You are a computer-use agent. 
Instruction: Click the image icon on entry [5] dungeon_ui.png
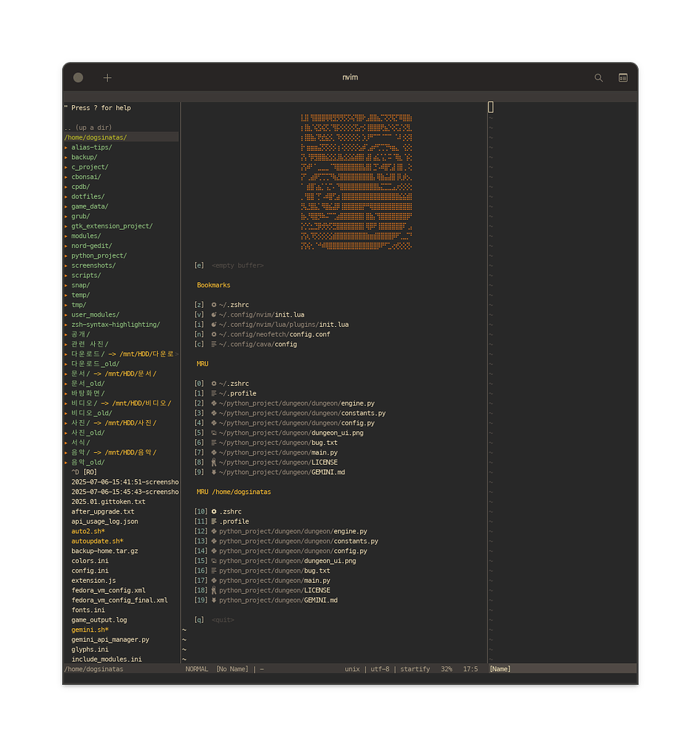coord(213,433)
